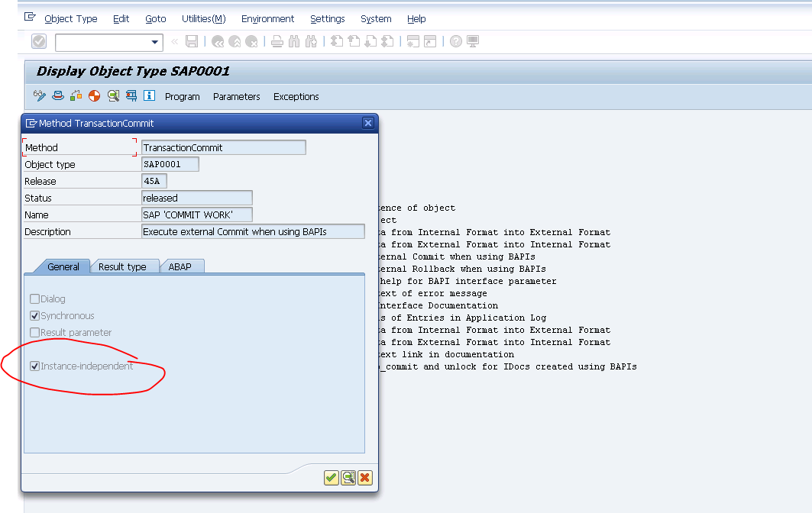Viewport: 812px width, 513px height.
Task: Uncheck the Instance-independent checkbox
Action: [x=34, y=366]
